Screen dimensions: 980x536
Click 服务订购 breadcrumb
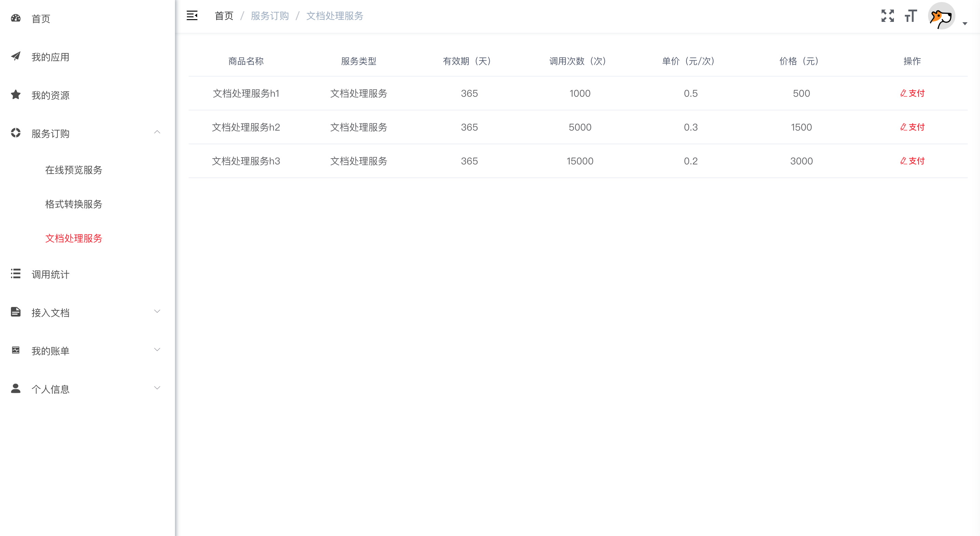coord(270,16)
